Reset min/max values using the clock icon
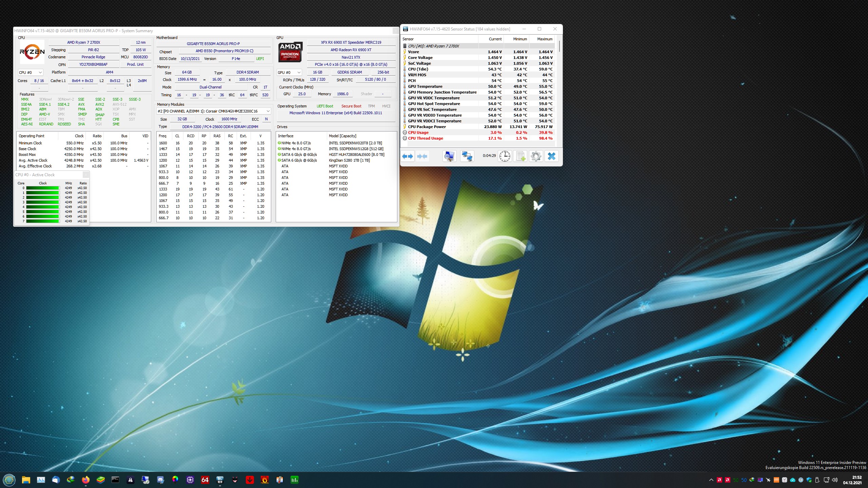 click(x=505, y=156)
